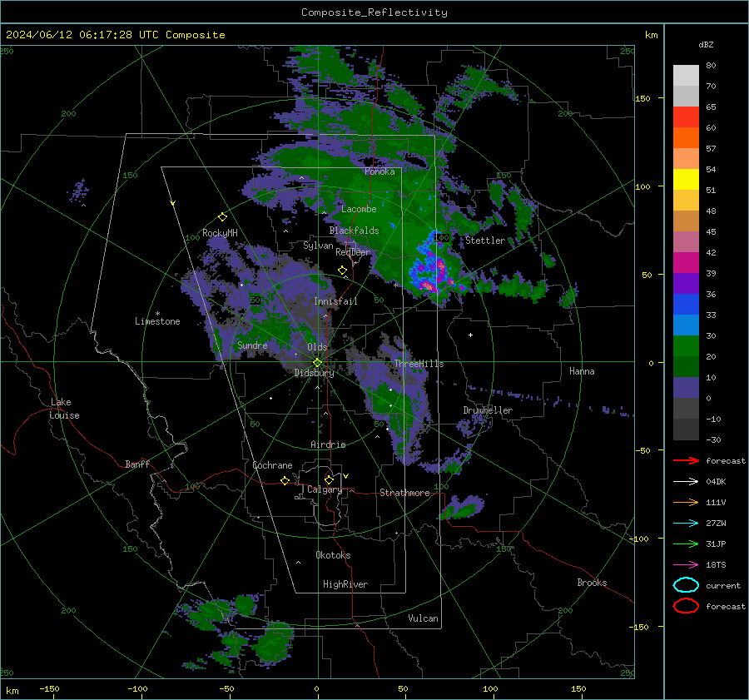
Task: Click the yellow diamond marker below RedDeer
Action: [x=343, y=271]
